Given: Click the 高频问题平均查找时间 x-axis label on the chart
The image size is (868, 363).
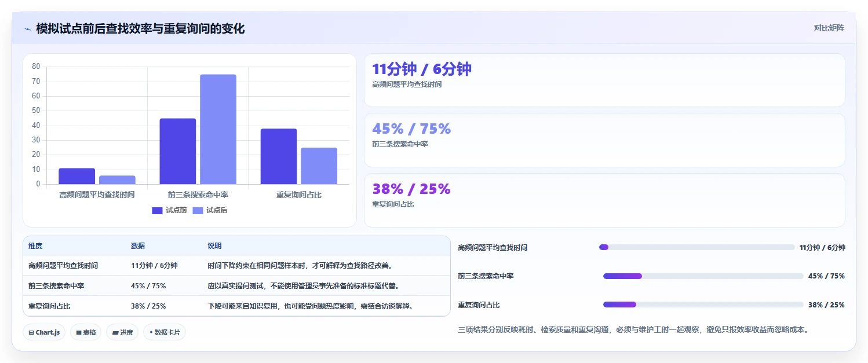Looking at the screenshot, I should (x=97, y=195).
